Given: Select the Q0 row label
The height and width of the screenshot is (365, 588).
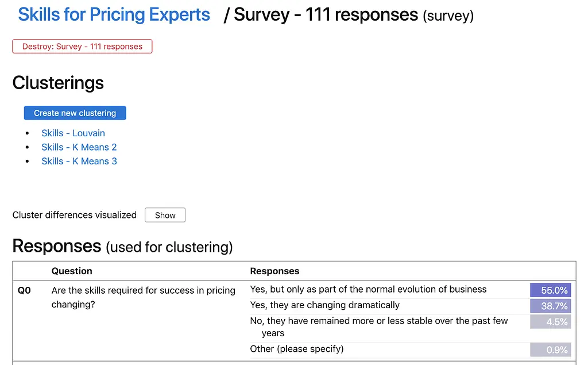Looking at the screenshot, I should pos(24,290).
